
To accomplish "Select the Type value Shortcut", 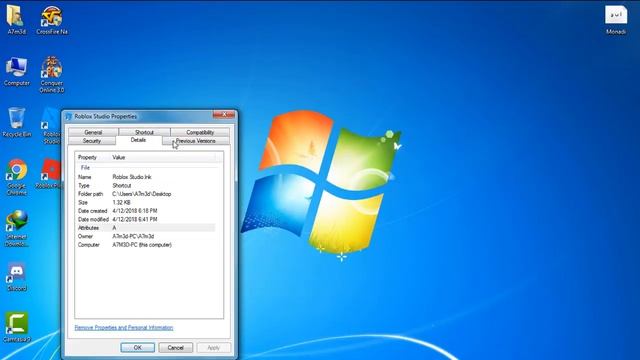I will (x=122, y=185).
